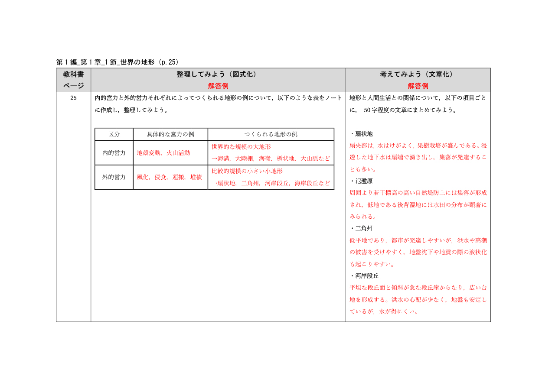Image resolution: width=555 pixels, height=392 pixels.
Task: Click the red text 地殻変動, 火山活動
Action: coord(163,153)
